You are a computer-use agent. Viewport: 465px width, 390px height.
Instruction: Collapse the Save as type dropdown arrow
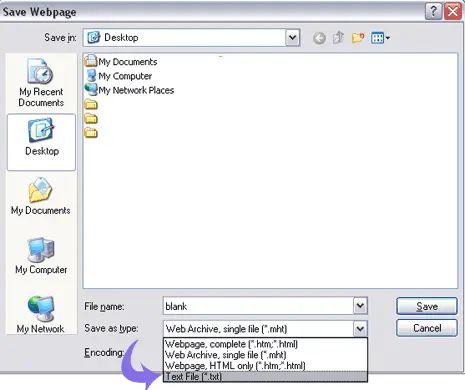point(360,329)
